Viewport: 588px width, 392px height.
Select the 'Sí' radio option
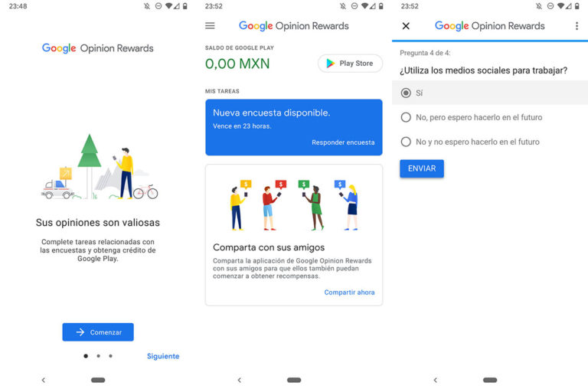490,93
